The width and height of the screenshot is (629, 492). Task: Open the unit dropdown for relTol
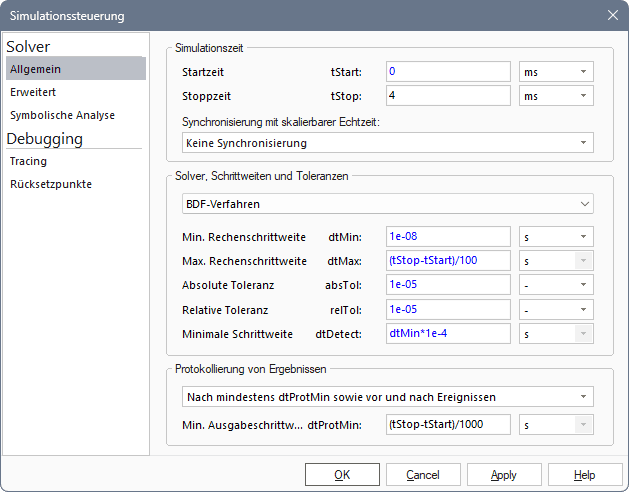[x=556, y=309]
